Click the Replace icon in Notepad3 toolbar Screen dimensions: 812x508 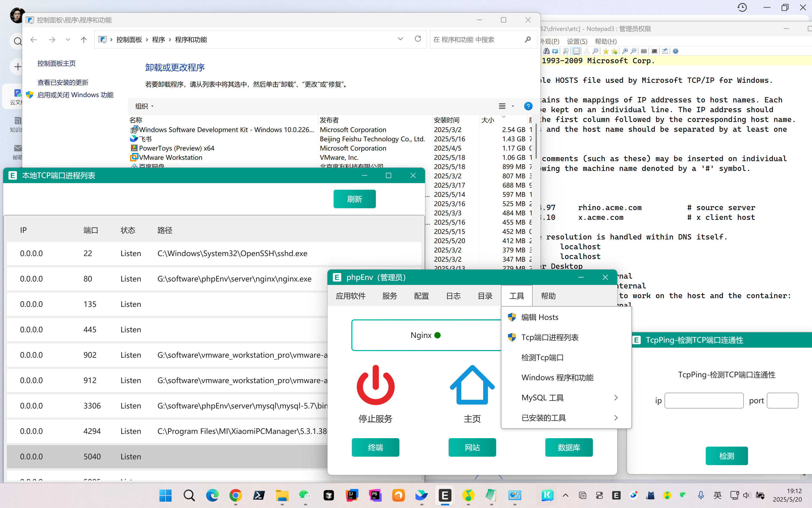555,51
